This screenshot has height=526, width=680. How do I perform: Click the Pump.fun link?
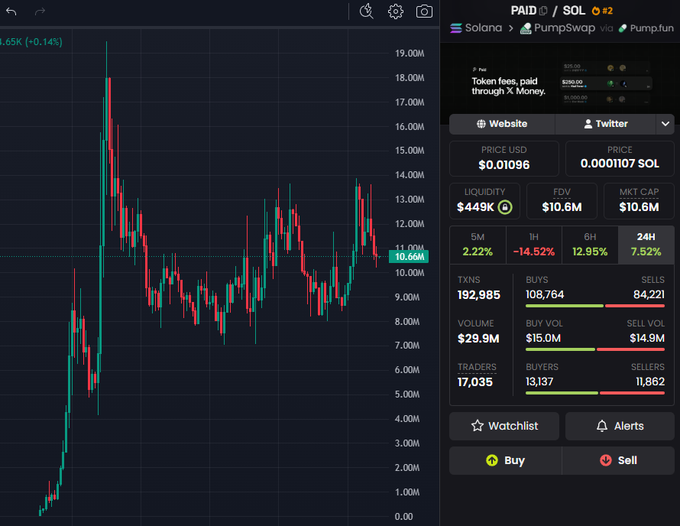[x=646, y=29]
